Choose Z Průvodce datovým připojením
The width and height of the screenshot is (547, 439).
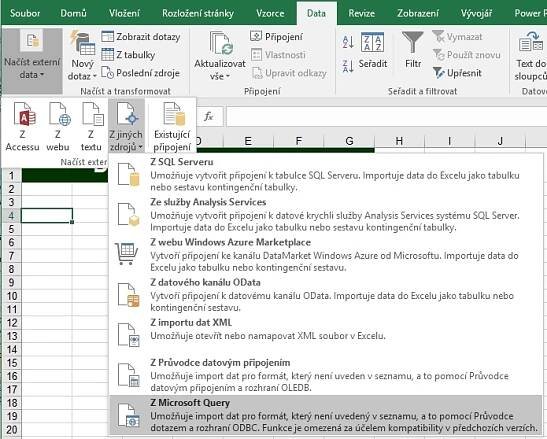pos(325,375)
